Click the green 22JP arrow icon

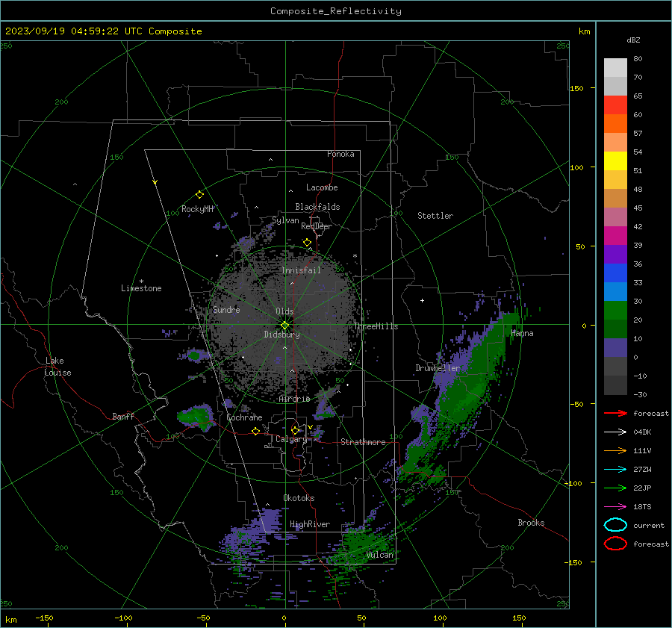[x=615, y=488]
